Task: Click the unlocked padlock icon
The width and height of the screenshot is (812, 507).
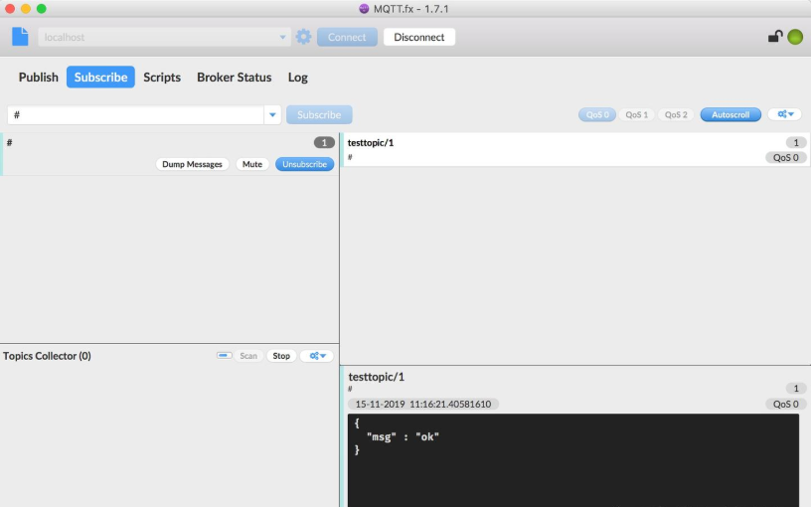Action: click(774, 36)
